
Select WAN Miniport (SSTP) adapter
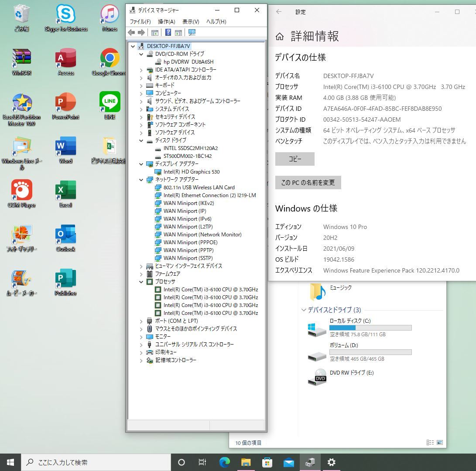coord(188,258)
